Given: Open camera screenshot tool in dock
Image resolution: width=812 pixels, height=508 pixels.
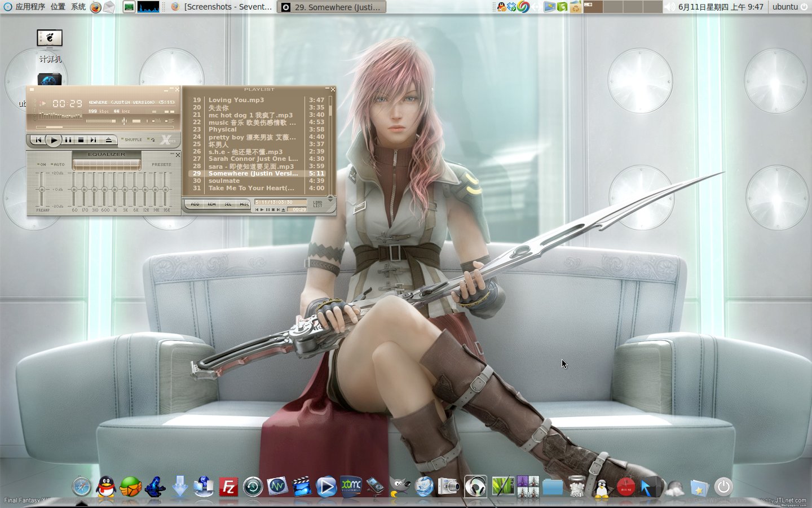Looking at the screenshot, I should [449, 487].
